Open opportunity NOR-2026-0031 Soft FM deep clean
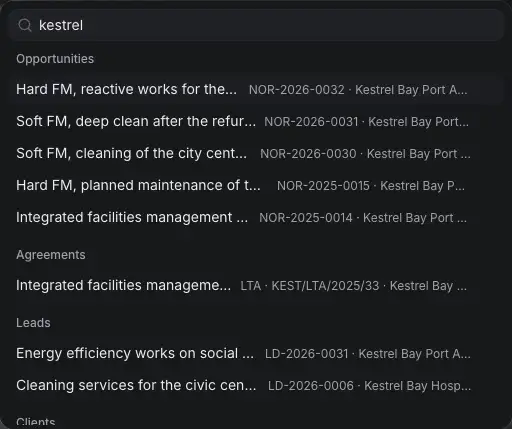 pyautogui.click(x=256, y=121)
